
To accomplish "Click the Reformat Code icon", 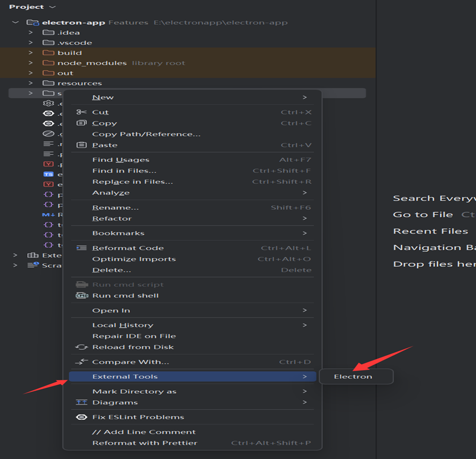I will click(x=82, y=248).
